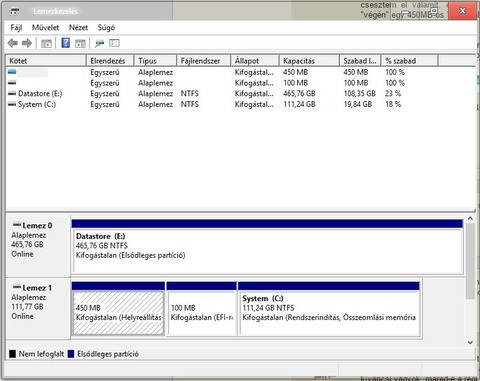Open the Fájl menu

(16, 27)
